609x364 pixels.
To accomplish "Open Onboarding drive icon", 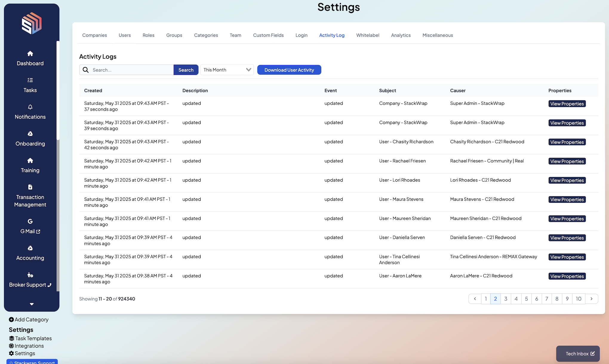I will click(30, 134).
